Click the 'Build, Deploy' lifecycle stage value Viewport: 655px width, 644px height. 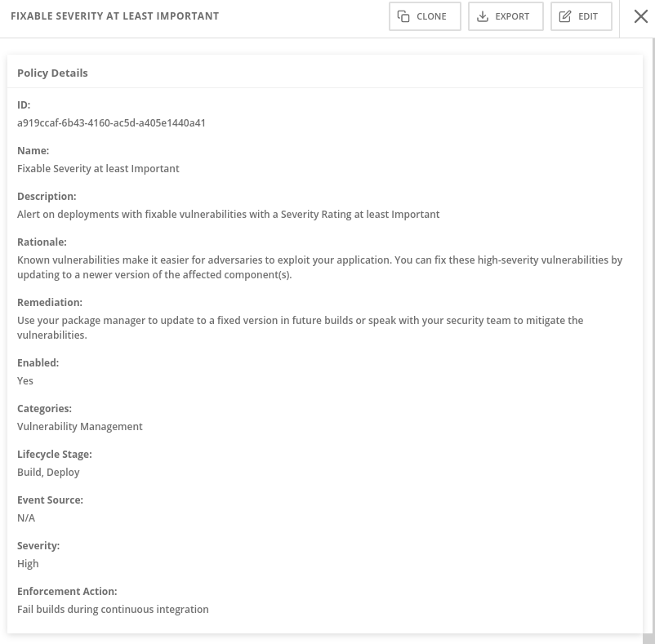[48, 472]
